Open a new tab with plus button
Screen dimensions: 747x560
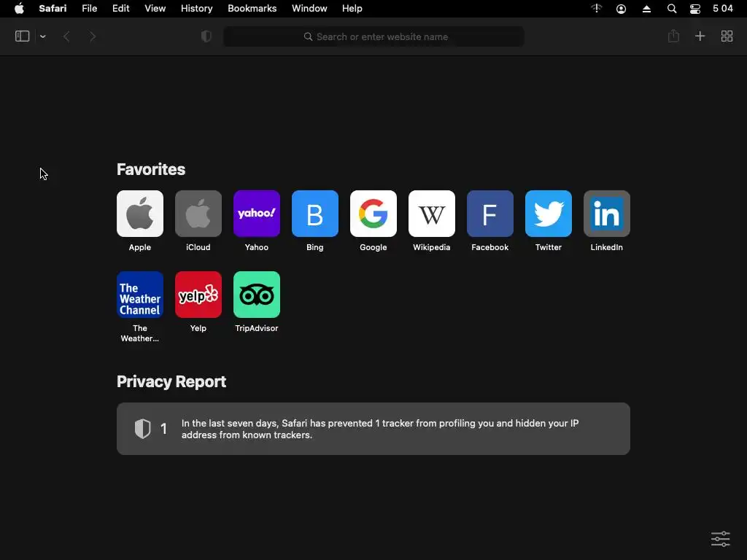tap(700, 36)
